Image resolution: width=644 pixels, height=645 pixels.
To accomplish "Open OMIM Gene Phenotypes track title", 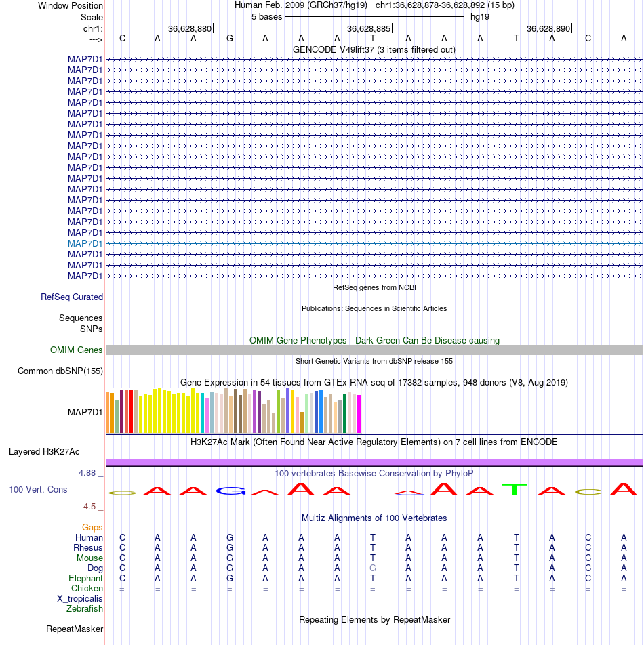I will pyautogui.click(x=374, y=340).
